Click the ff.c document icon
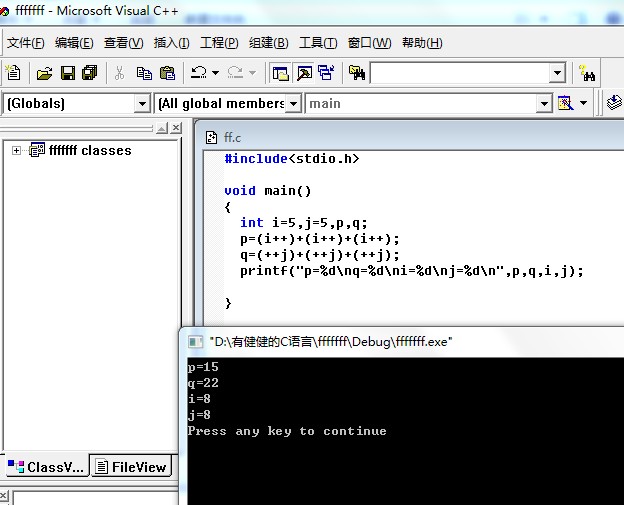The image size is (624, 505). [211, 138]
